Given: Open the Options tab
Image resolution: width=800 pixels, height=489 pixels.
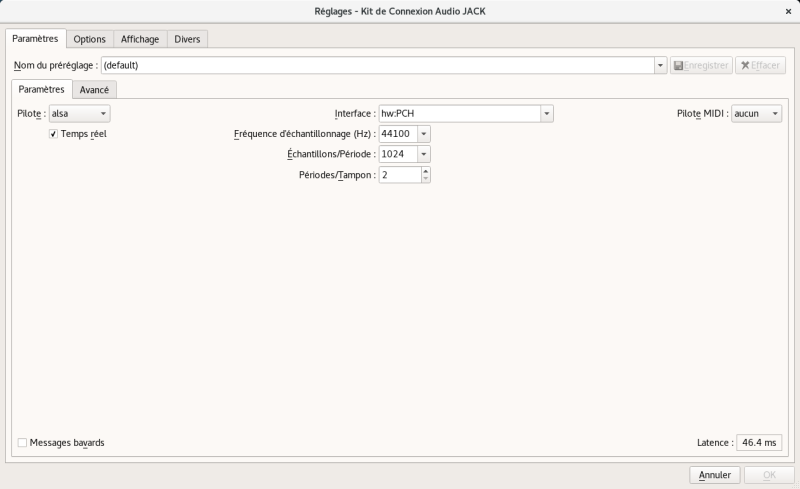Looking at the screenshot, I should (89, 39).
